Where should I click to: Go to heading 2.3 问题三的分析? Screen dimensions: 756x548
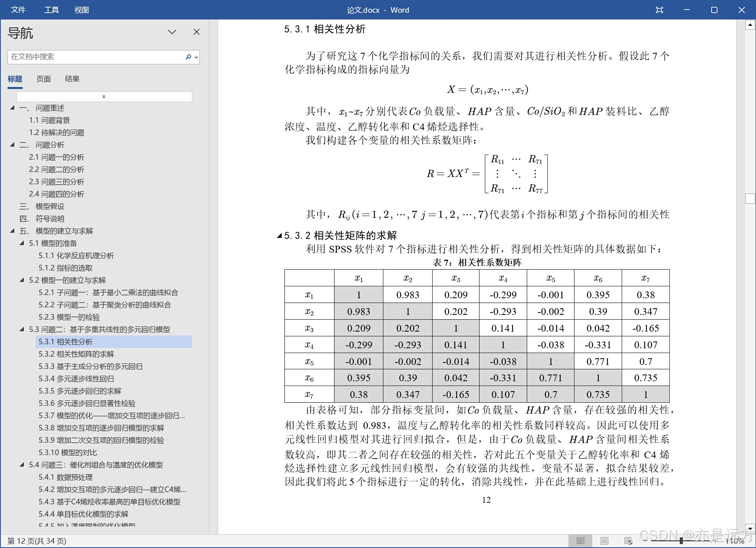(56, 182)
